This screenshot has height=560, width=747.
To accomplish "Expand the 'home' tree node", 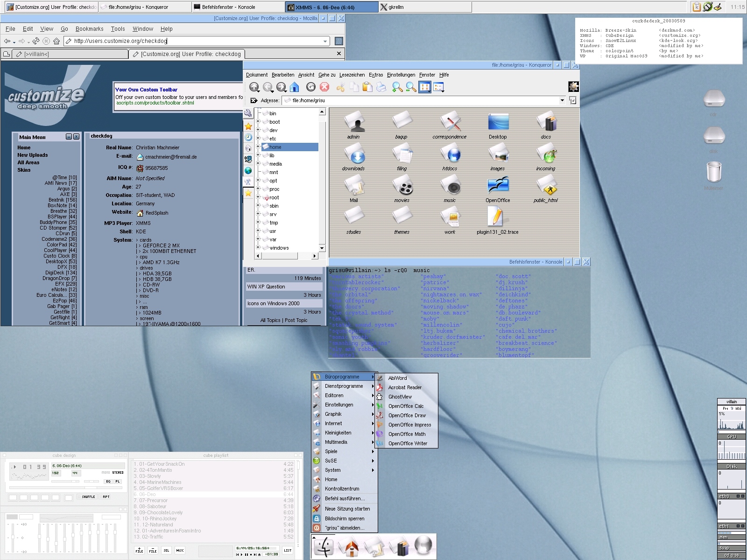I will pos(258,147).
